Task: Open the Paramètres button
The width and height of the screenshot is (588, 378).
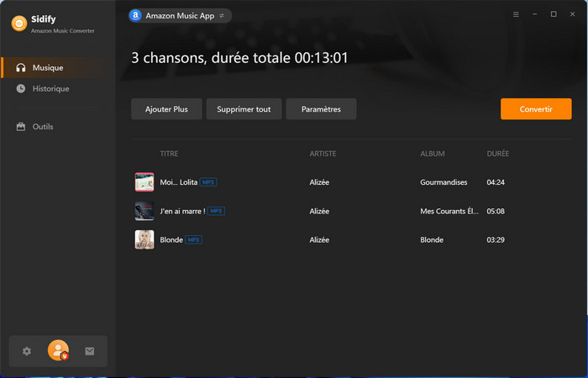Action: (x=321, y=109)
